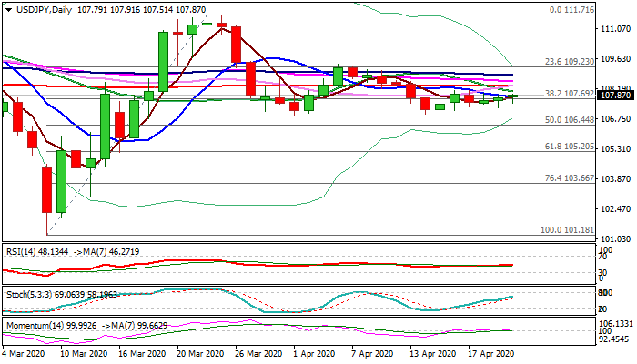Click the RSI(14) 48.1344 indicator label
Image resolution: width=637 pixels, height=364 pixels.
pos(37,252)
